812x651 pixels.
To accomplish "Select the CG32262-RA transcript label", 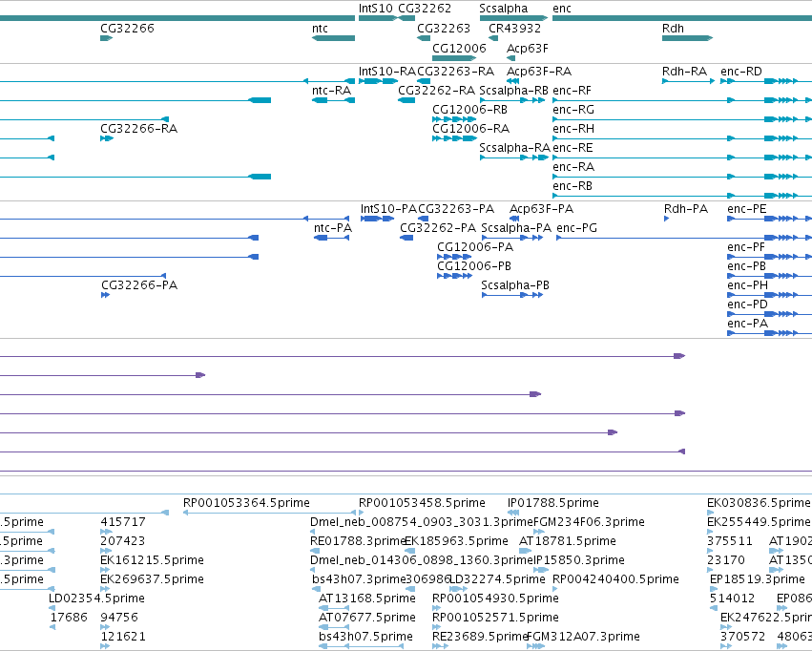I will [437, 90].
